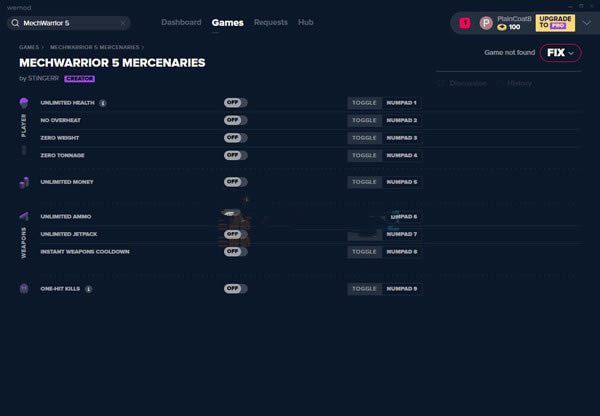Screen dimensions: 600x416
Task: Click the Player category icon
Action: click(x=24, y=103)
